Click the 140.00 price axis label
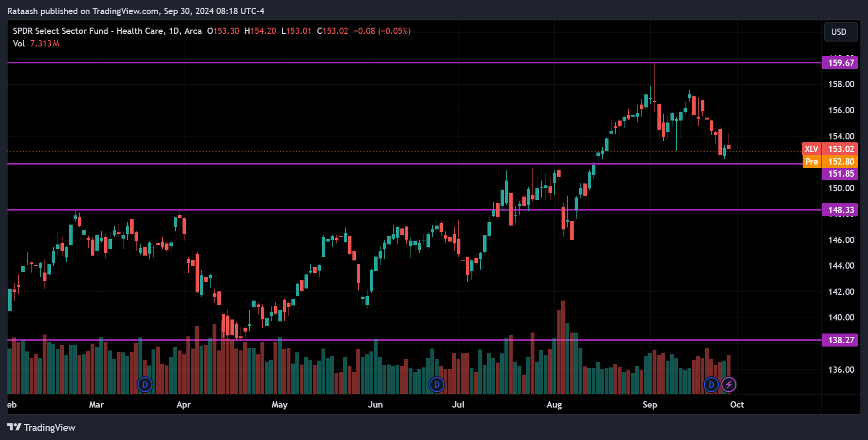This screenshot has width=868, height=440. (x=841, y=318)
